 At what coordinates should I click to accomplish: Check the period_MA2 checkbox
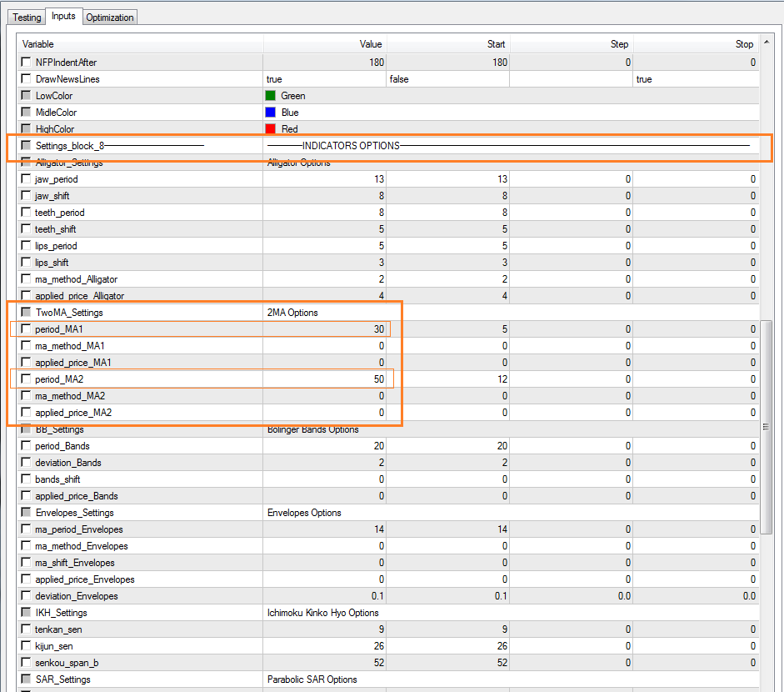click(x=26, y=379)
